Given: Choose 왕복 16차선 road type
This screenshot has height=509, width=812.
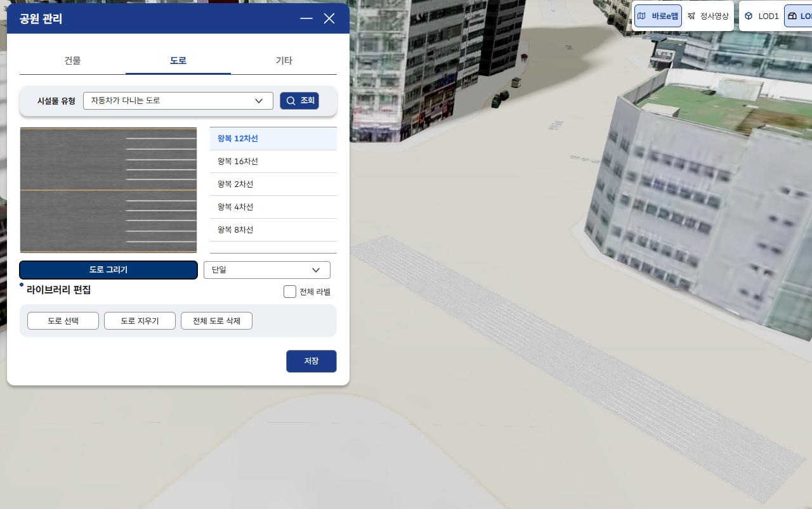Looking at the screenshot, I should tap(273, 162).
